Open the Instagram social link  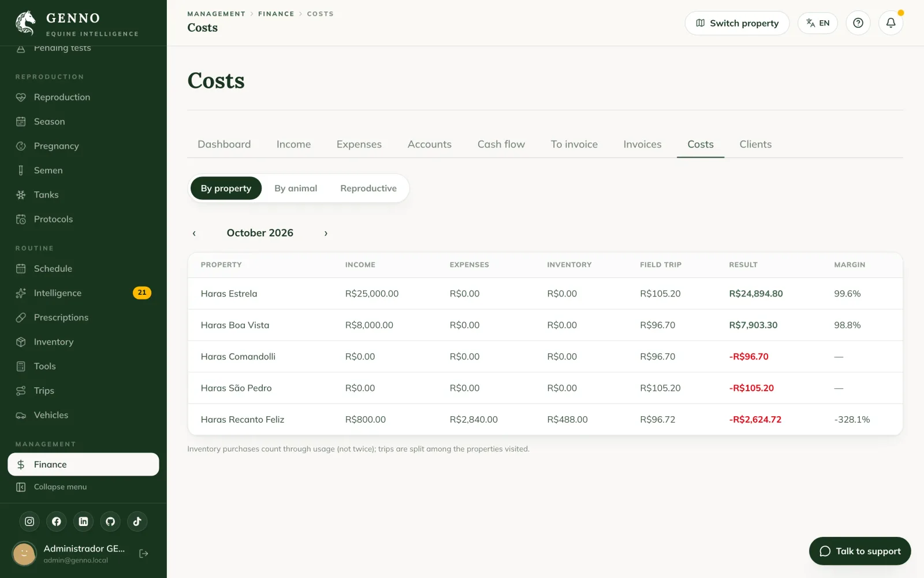coord(29,521)
